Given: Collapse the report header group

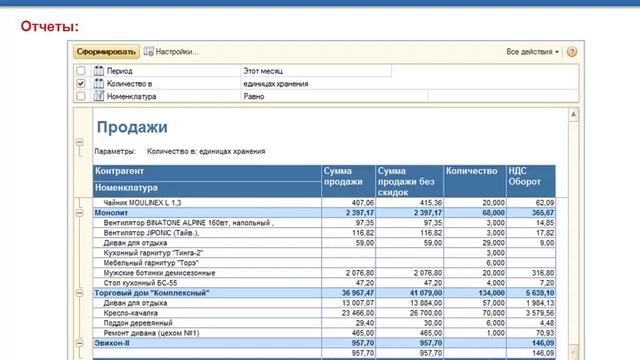Looking at the screenshot, I should click(80, 142).
